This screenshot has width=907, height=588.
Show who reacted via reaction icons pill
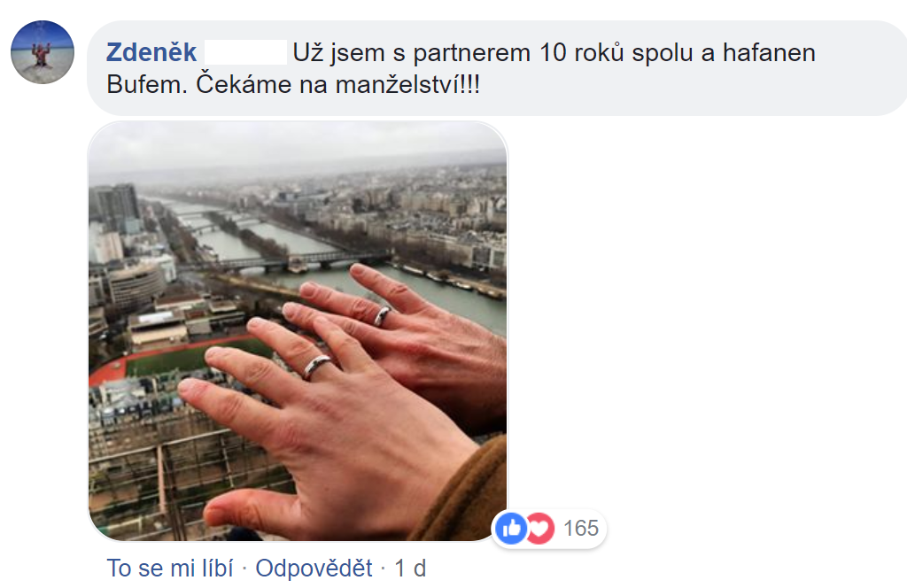point(549,529)
